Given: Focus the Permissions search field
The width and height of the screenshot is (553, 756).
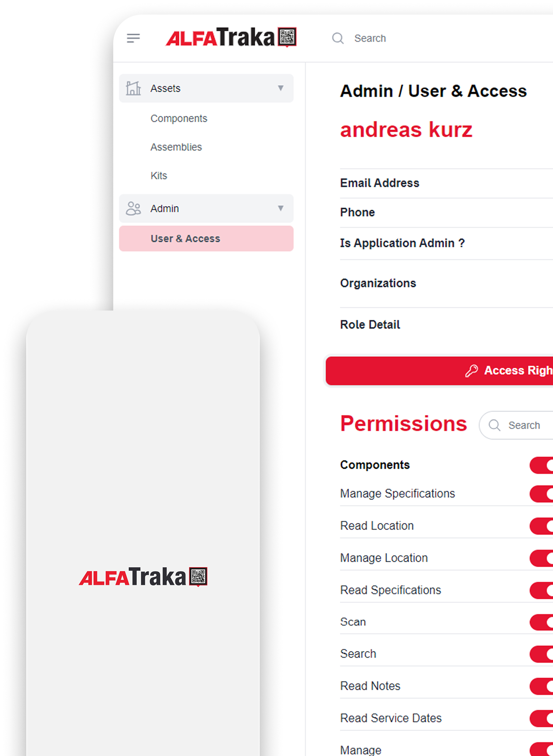Looking at the screenshot, I should [x=516, y=425].
